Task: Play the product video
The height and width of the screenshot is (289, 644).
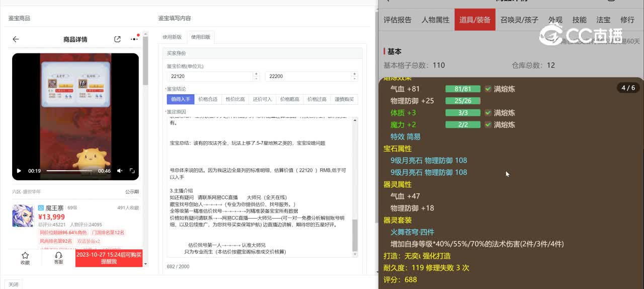Action: click(19, 171)
